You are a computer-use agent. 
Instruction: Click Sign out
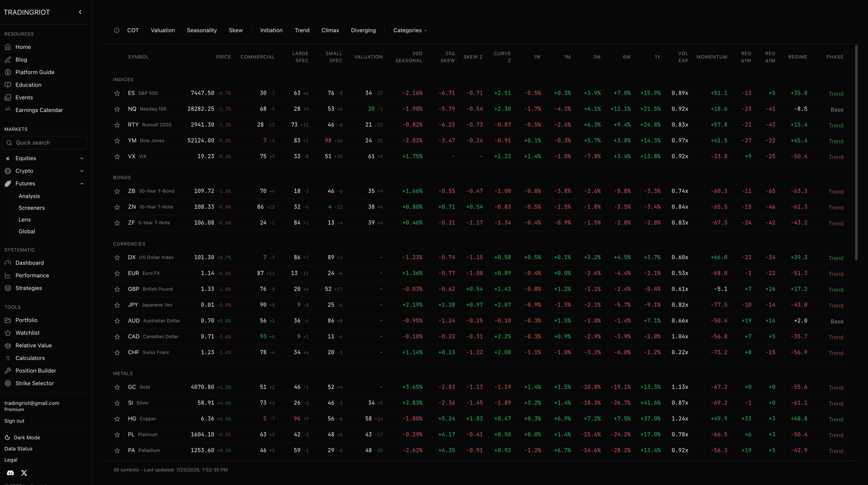coord(14,421)
